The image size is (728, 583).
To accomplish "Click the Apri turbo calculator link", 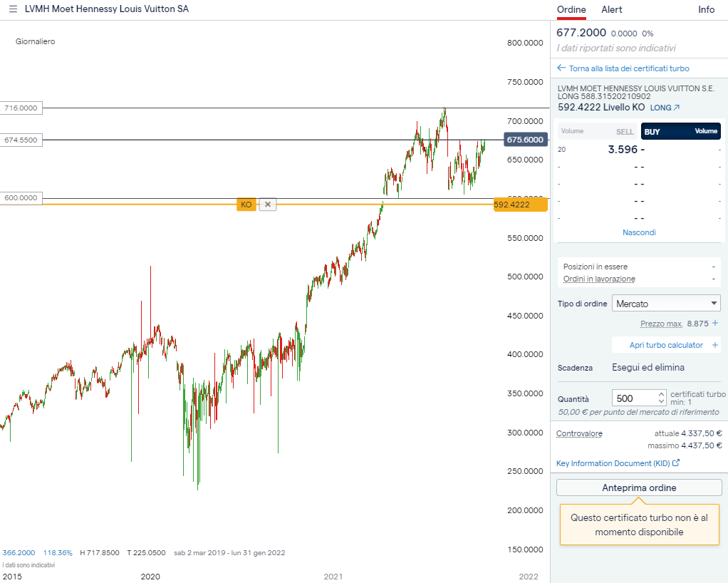I will point(665,345).
